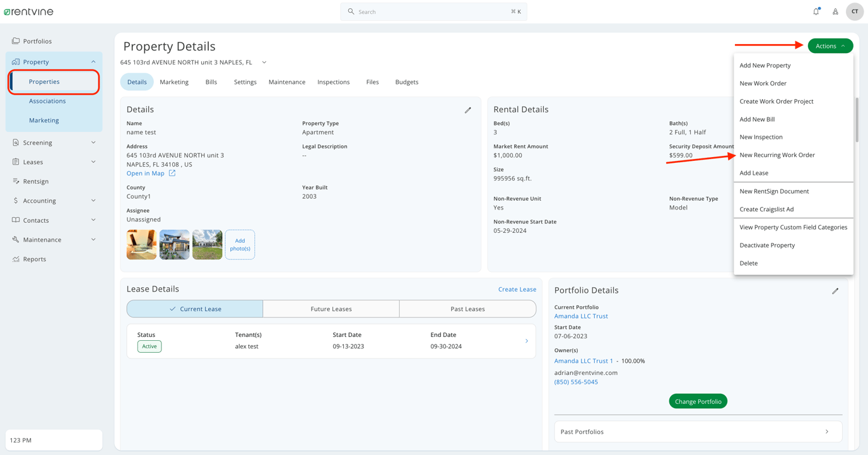
Task: Expand the property address dropdown chevron
Action: [264, 62]
